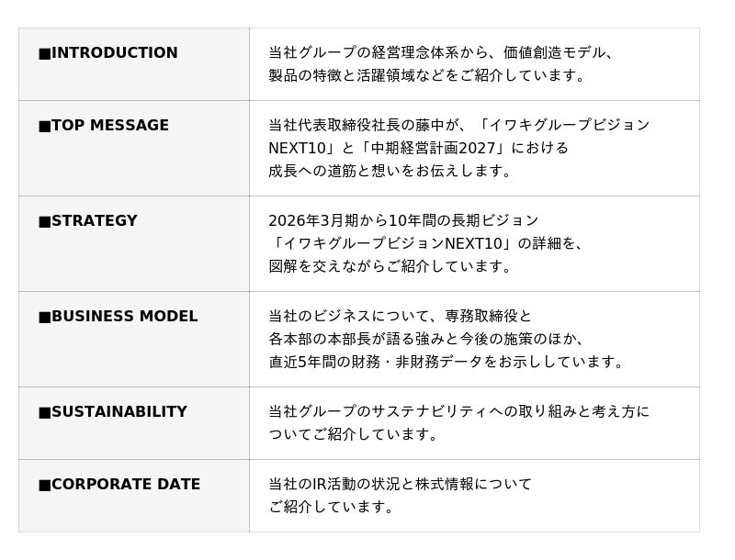The image size is (735, 560).
Task: Click the line 当社のIR活動の状況と株式情報
Action: (400, 485)
